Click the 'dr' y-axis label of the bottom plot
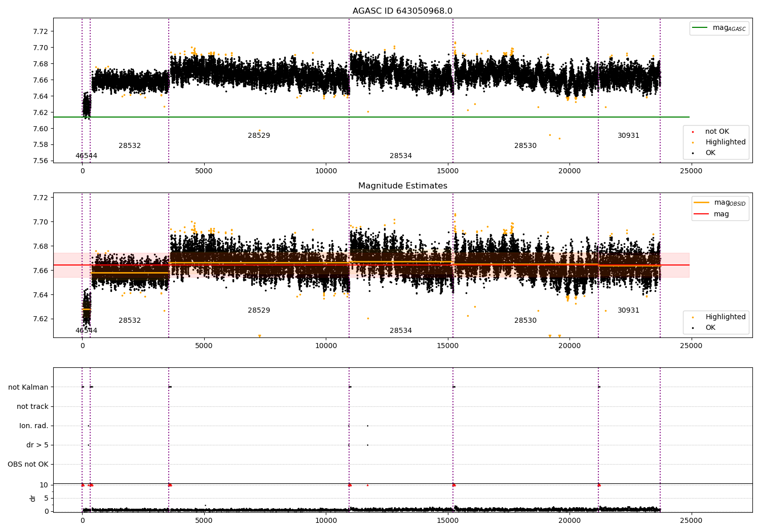Viewport: 760px width, 532px height. point(33,498)
